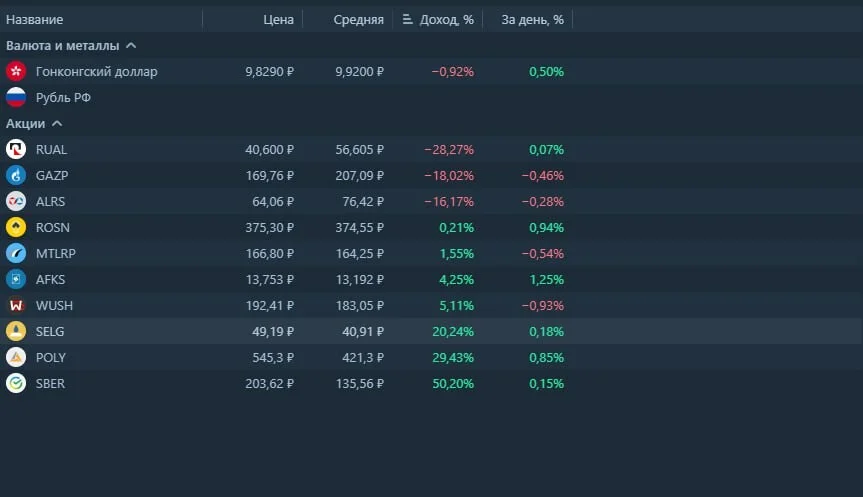863x497 pixels.
Task: Click the Hong Kong dollar flag icon
Action: click(x=16, y=71)
